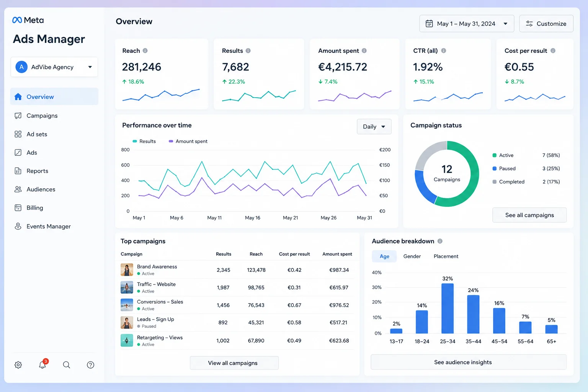
Task: Expand the Daily interval dropdown
Action: point(374,127)
